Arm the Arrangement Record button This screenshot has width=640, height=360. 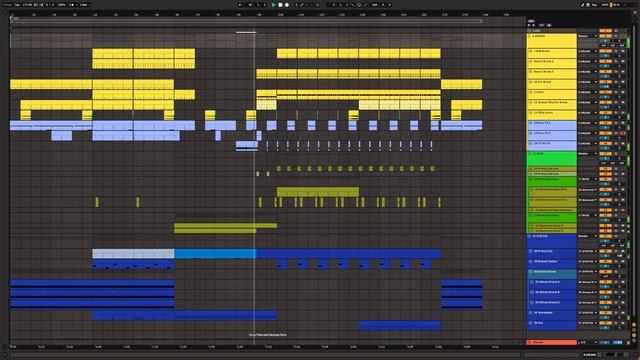pos(287,5)
